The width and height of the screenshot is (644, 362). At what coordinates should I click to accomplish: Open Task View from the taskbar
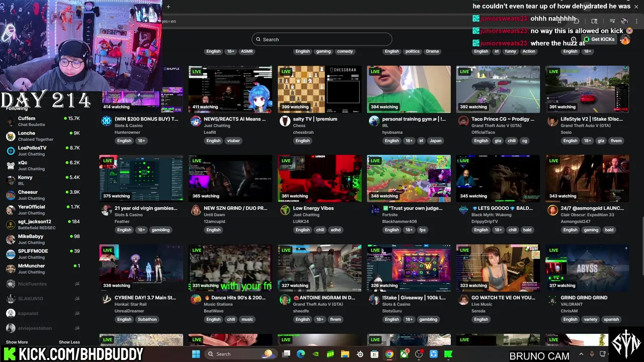coord(286,354)
